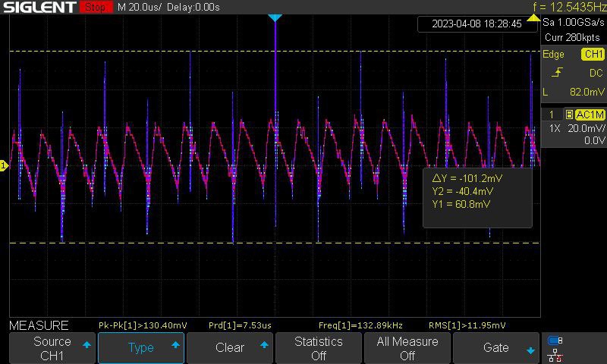Click the LAN network status icon

(555, 355)
